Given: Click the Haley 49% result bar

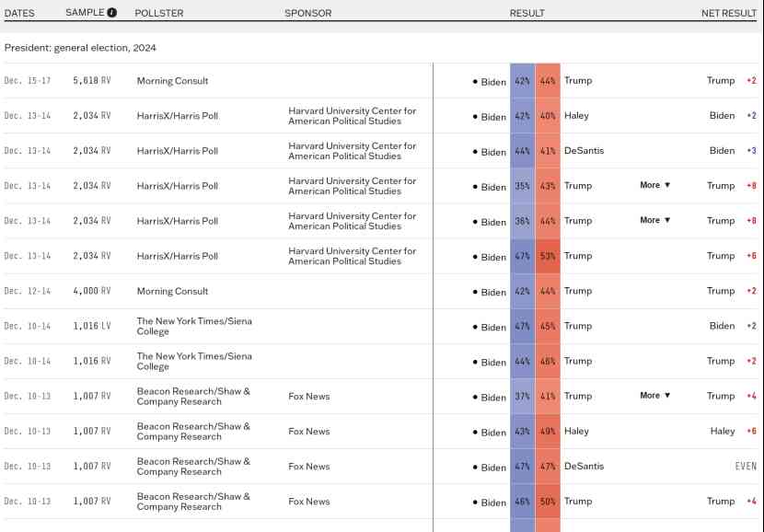Looking at the screenshot, I should (548, 432).
